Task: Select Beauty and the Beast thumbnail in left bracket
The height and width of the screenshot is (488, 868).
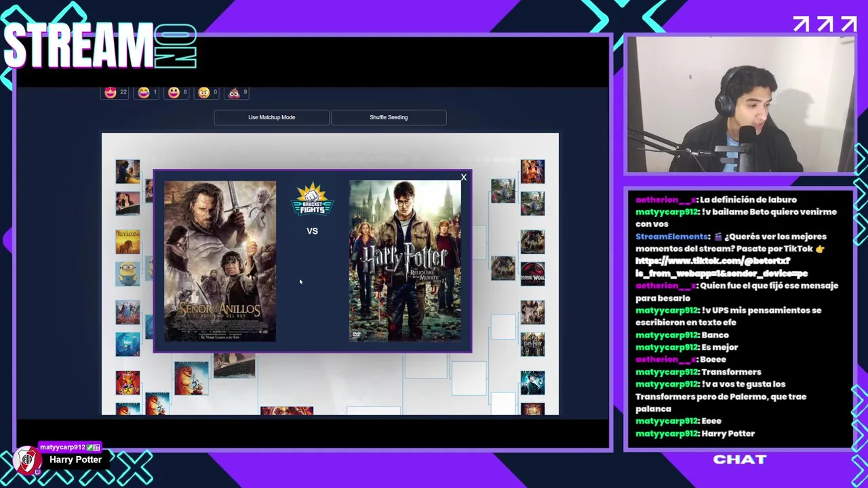Action: tap(127, 171)
